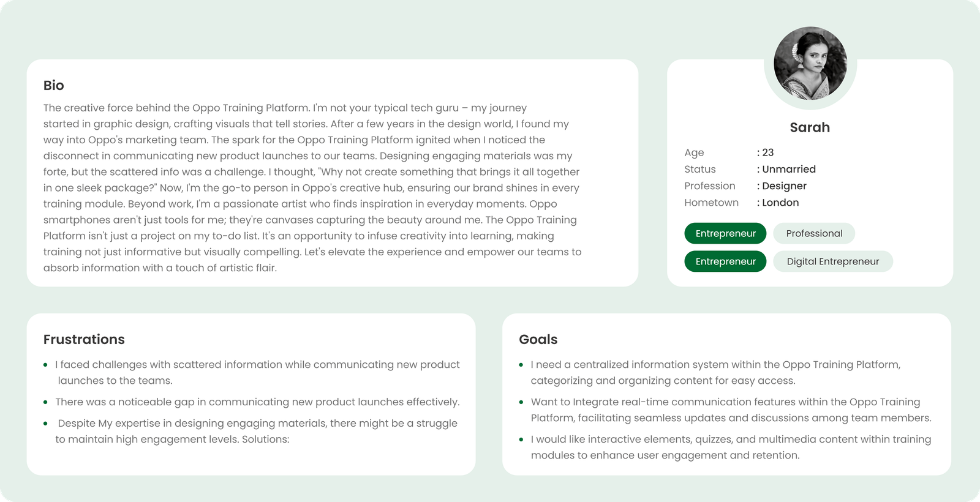The image size is (980, 502).
Task: Select the Entrepreneur tag beside Professional
Action: (x=725, y=233)
